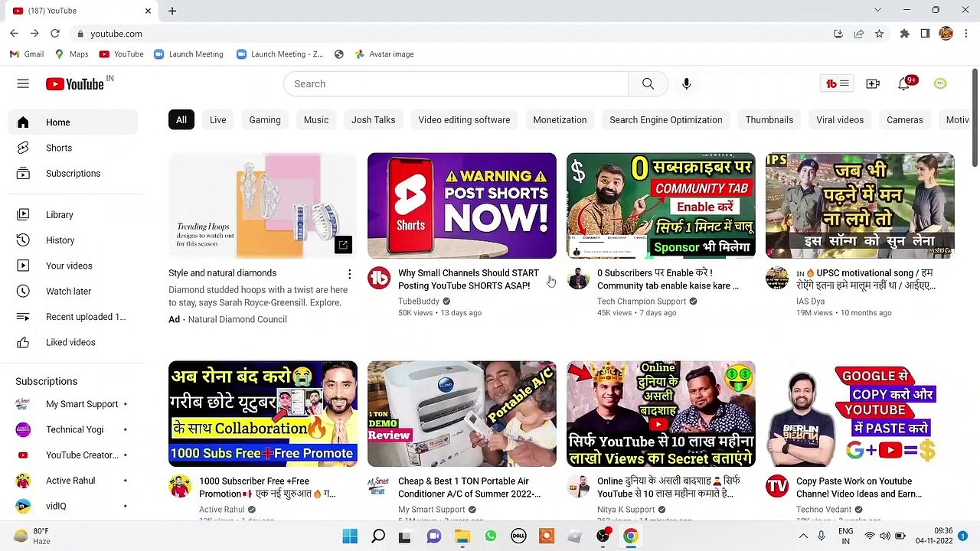Select the All filter chip

pyautogui.click(x=181, y=120)
